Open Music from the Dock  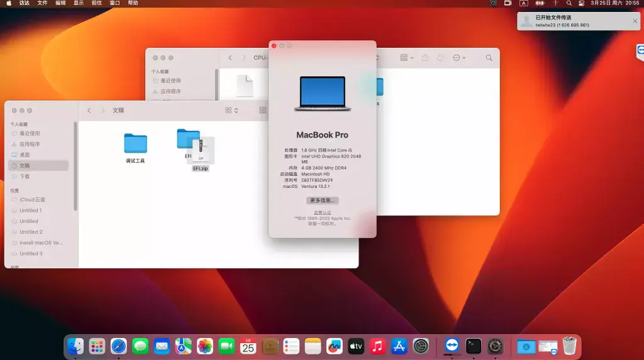pos(377,346)
